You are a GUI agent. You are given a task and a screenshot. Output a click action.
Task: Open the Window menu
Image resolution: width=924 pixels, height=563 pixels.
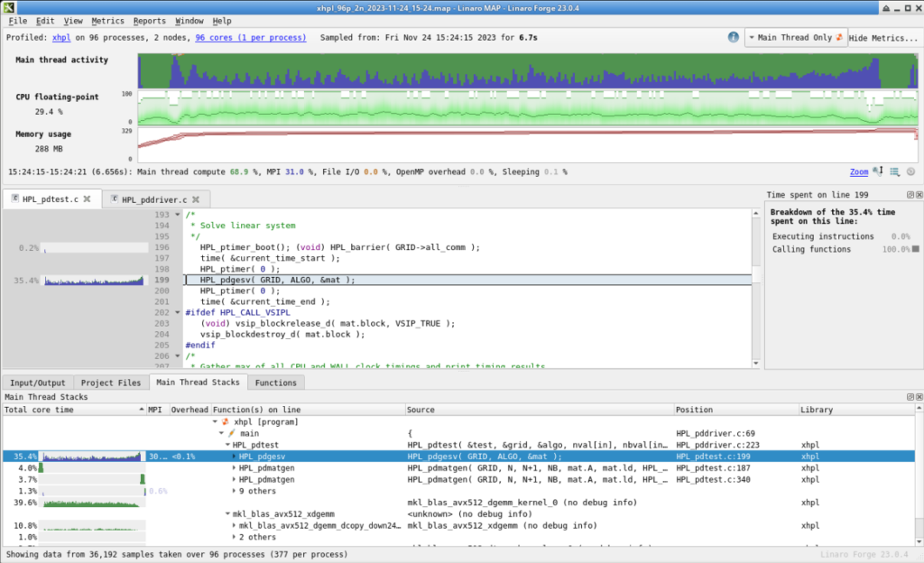[189, 21]
